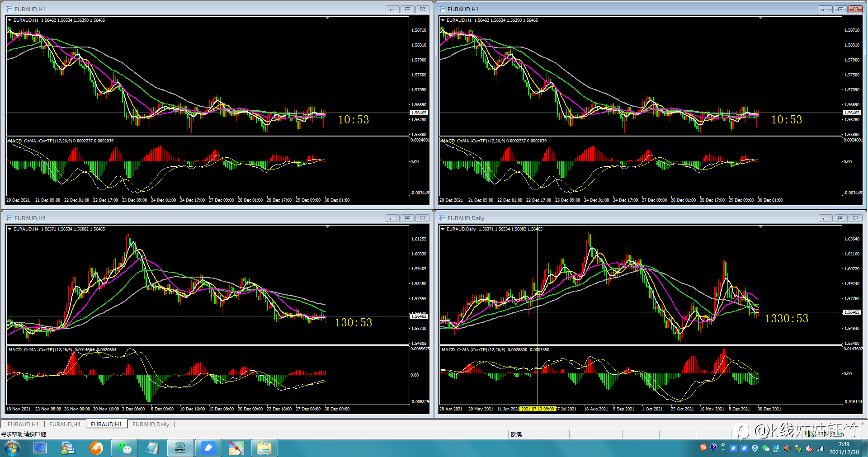Click the 1330:53 timer on the Daily chart
The image size is (868, 457).
pos(787,319)
